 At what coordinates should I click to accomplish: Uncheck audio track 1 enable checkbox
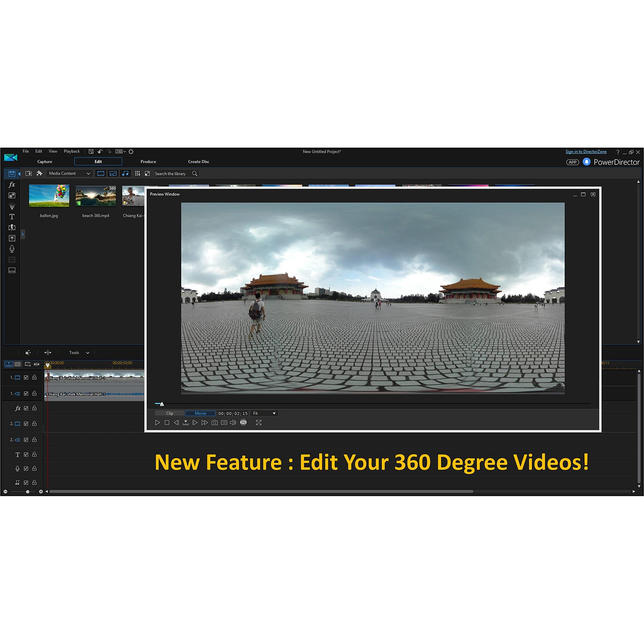26,393
